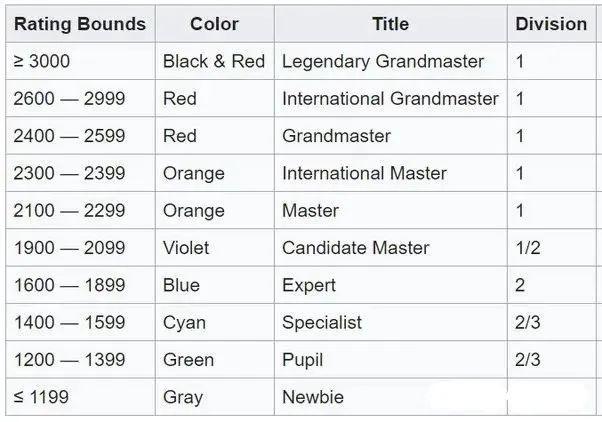Click the Green color cell

[187, 359]
